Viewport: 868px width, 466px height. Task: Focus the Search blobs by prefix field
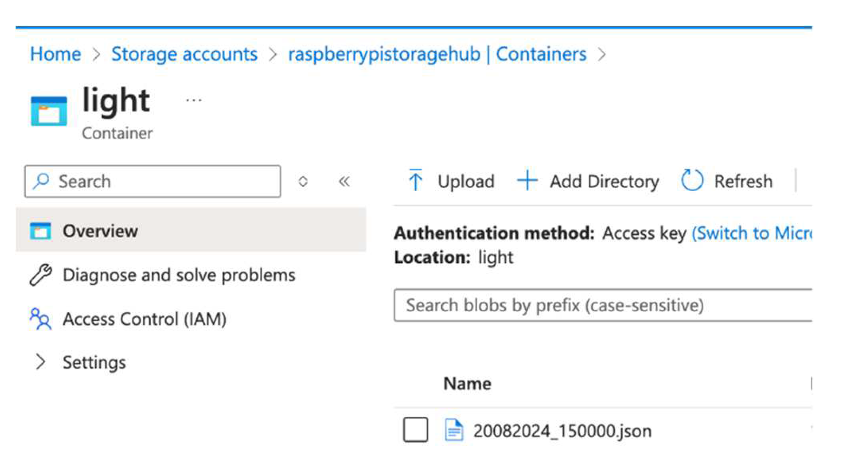click(601, 305)
